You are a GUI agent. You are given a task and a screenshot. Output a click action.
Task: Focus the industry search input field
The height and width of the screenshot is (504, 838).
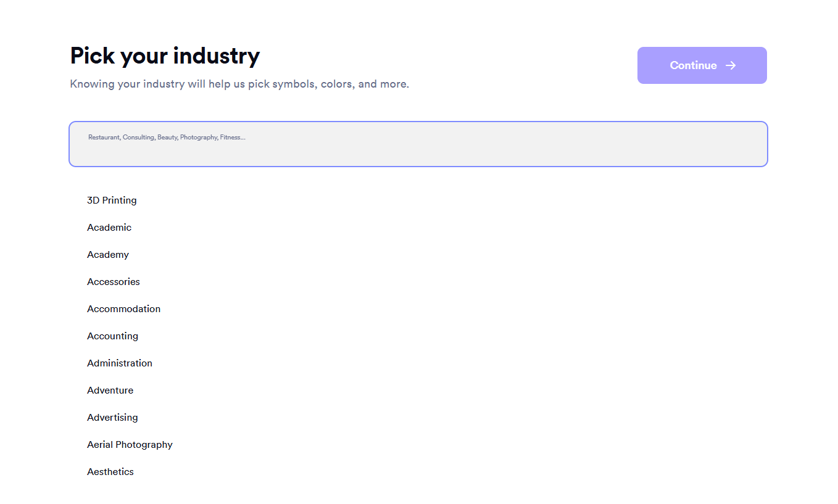[418, 144]
